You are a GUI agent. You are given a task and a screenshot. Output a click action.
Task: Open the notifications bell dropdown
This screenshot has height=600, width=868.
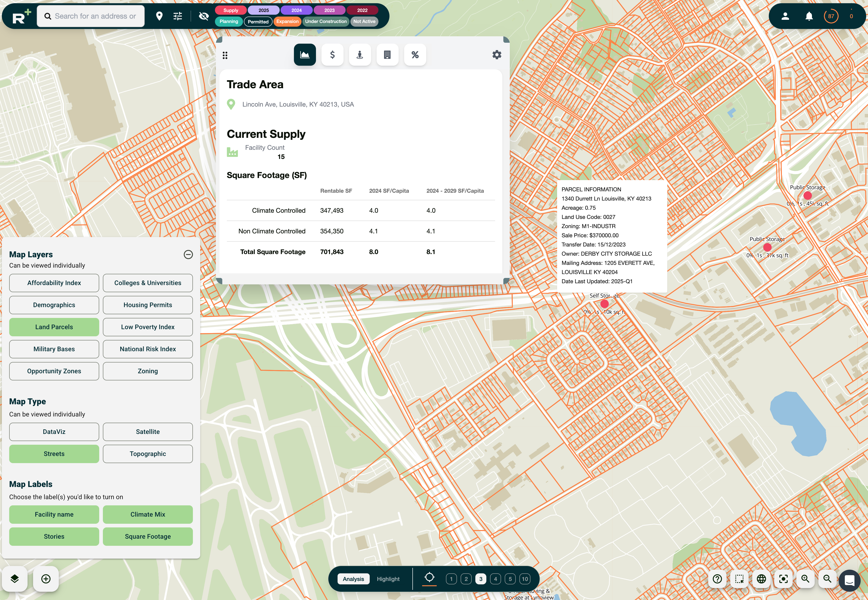click(809, 16)
